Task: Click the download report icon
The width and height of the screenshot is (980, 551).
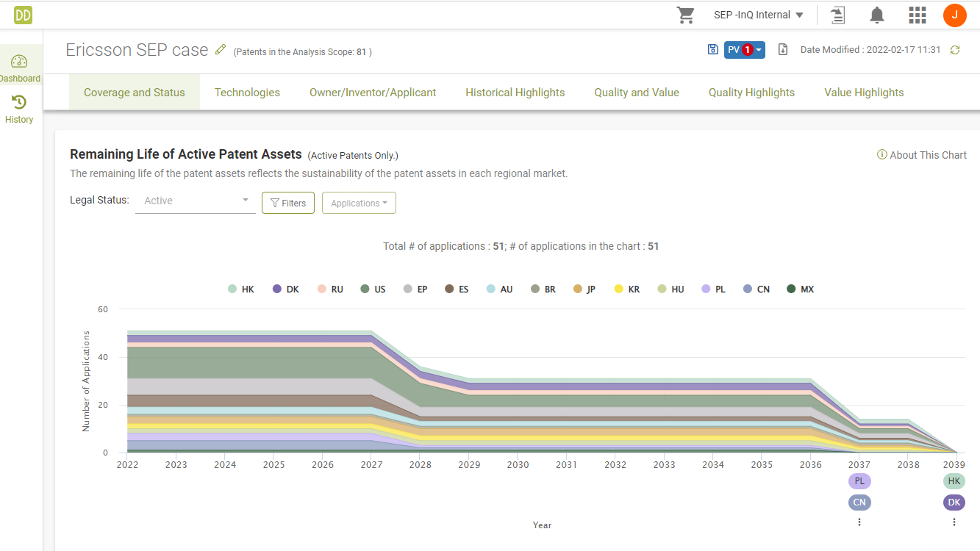Action: pos(783,49)
